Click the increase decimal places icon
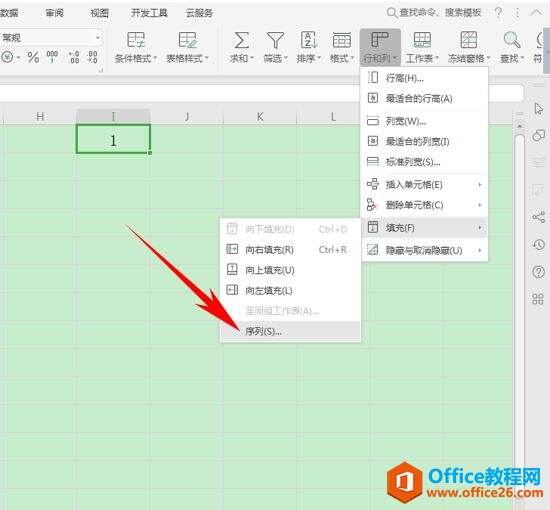Viewport: 550px width, 510px height. coord(74,57)
